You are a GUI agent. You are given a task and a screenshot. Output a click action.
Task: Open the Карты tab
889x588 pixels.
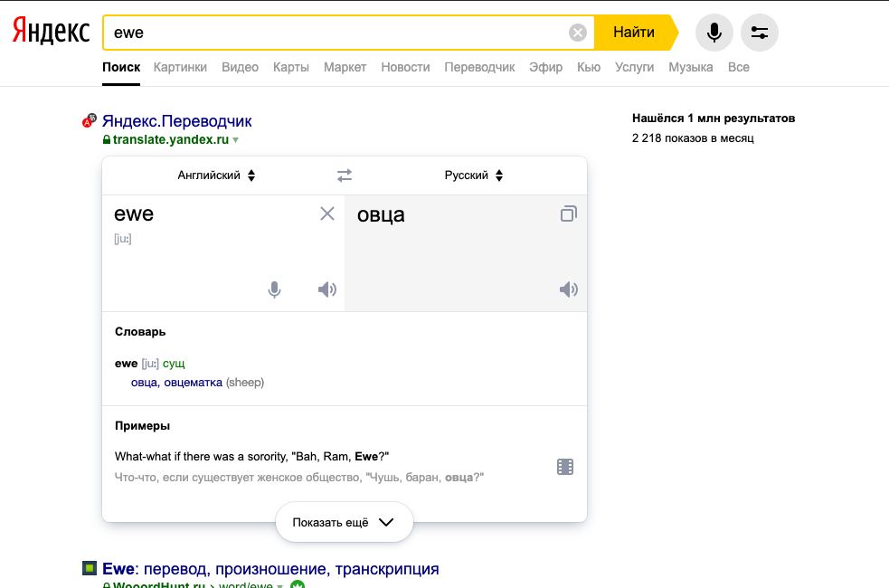tap(291, 67)
